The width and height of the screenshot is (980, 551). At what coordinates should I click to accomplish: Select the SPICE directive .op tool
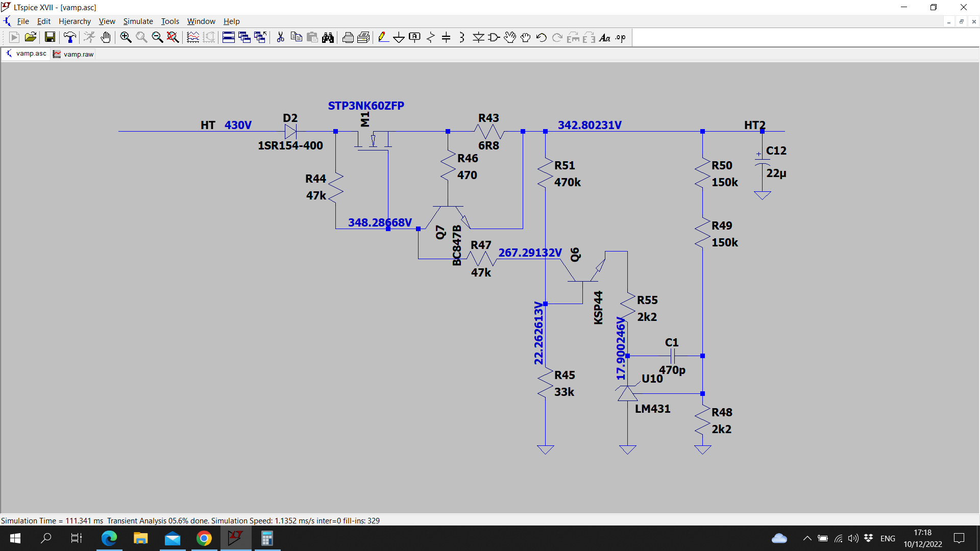tap(621, 37)
